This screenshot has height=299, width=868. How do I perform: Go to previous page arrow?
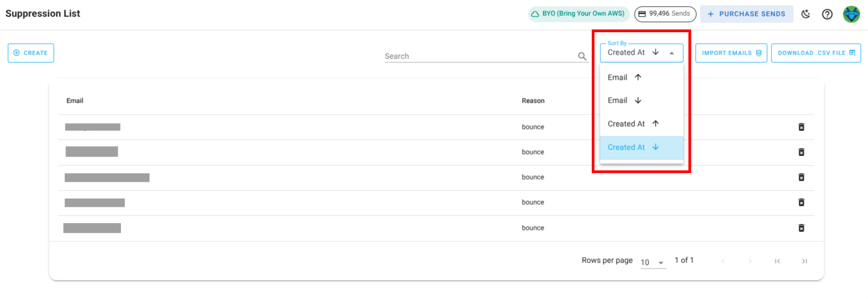pyautogui.click(x=724, y=261)
